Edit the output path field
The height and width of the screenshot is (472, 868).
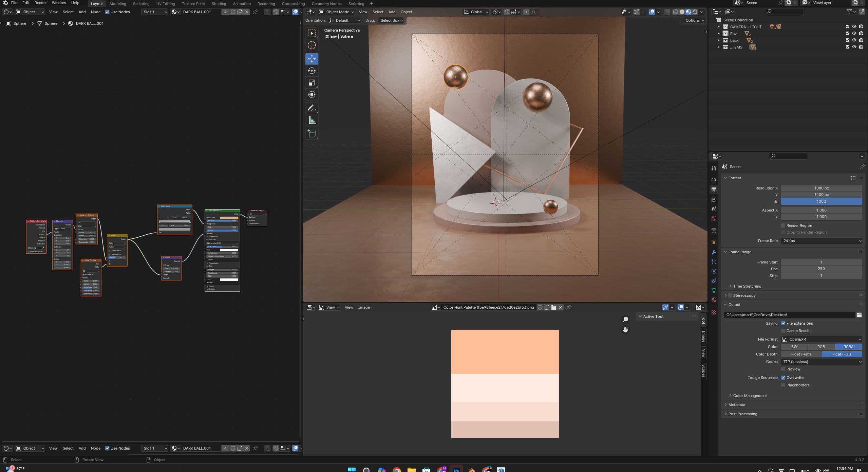point(789,315)
